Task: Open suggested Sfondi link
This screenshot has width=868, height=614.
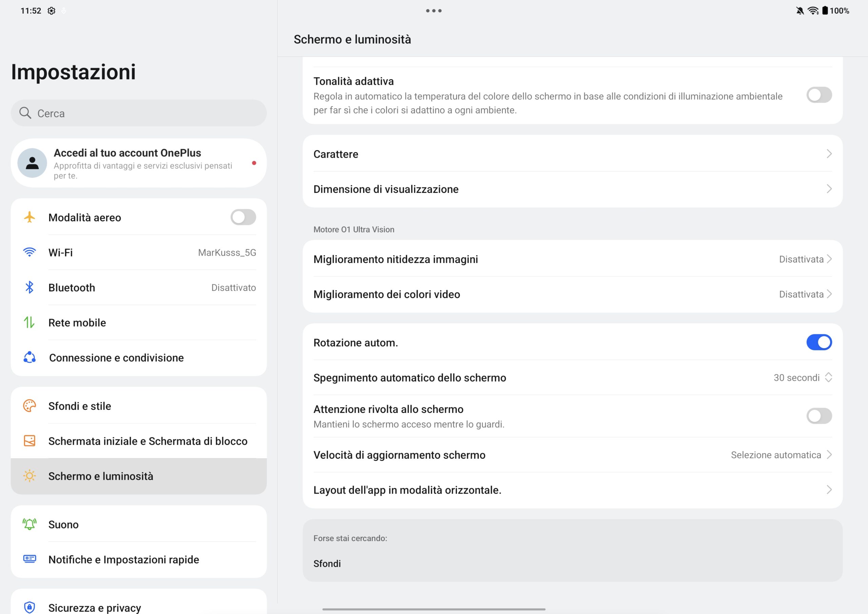Action: tap(327, 563)
